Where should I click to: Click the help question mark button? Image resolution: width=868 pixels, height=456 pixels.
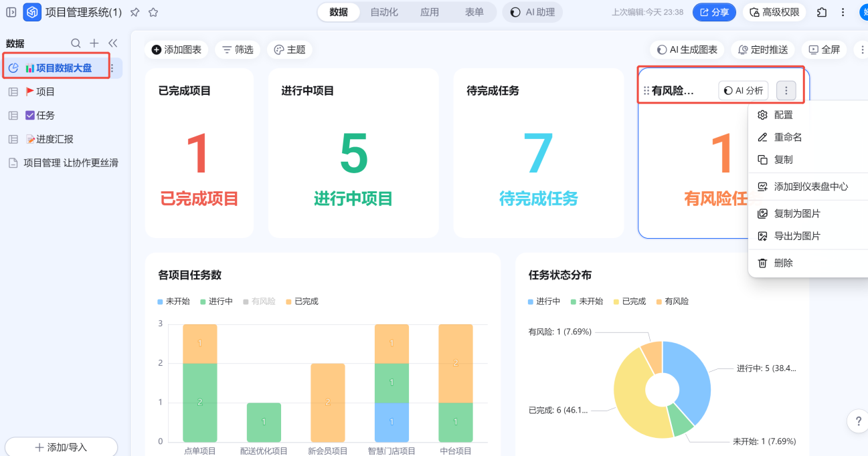point(858,421)
